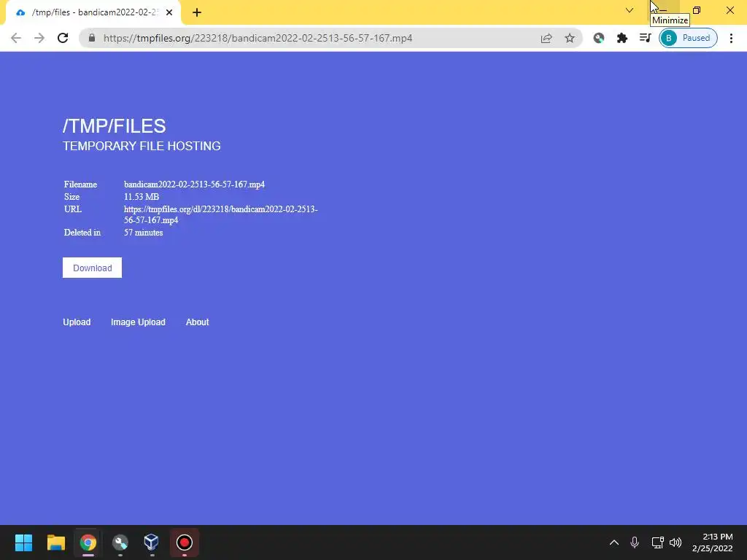Click the microphone tray icon
Screen dimensions: 747x560
tap(635, 542)
